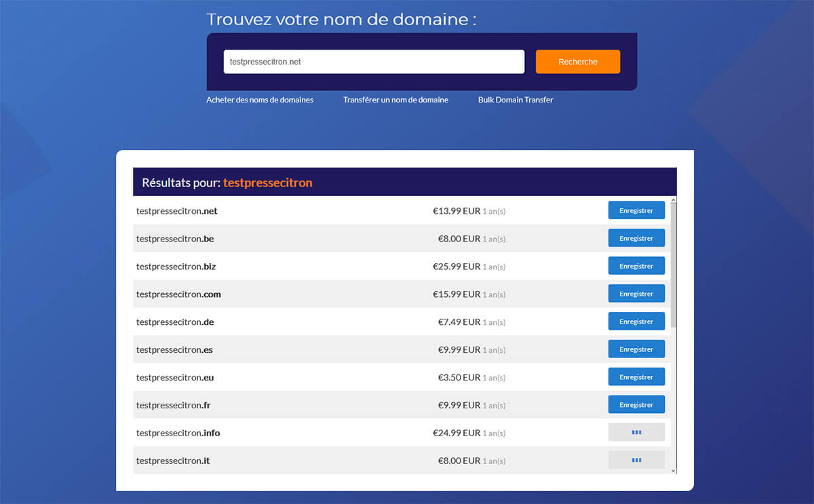The height and width of the screenshot is (504, 814).
Task: Click the Recherche search button
Action: [577, 61]
